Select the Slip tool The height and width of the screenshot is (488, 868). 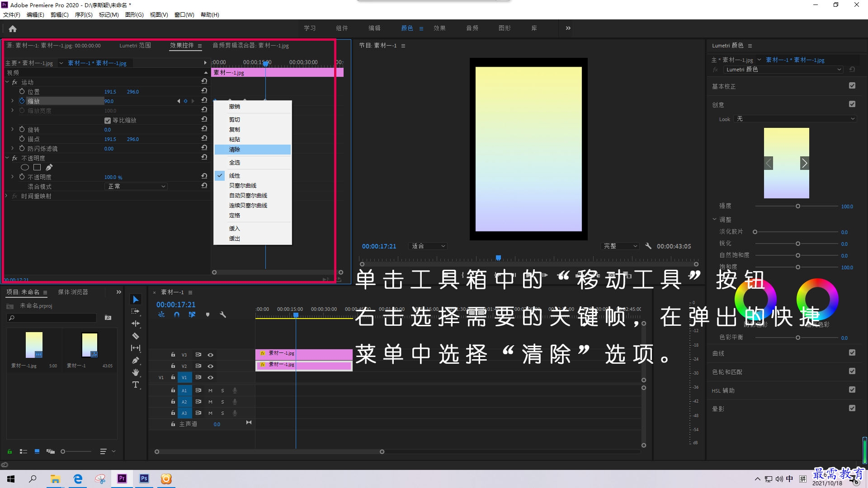tap(136, 348)
